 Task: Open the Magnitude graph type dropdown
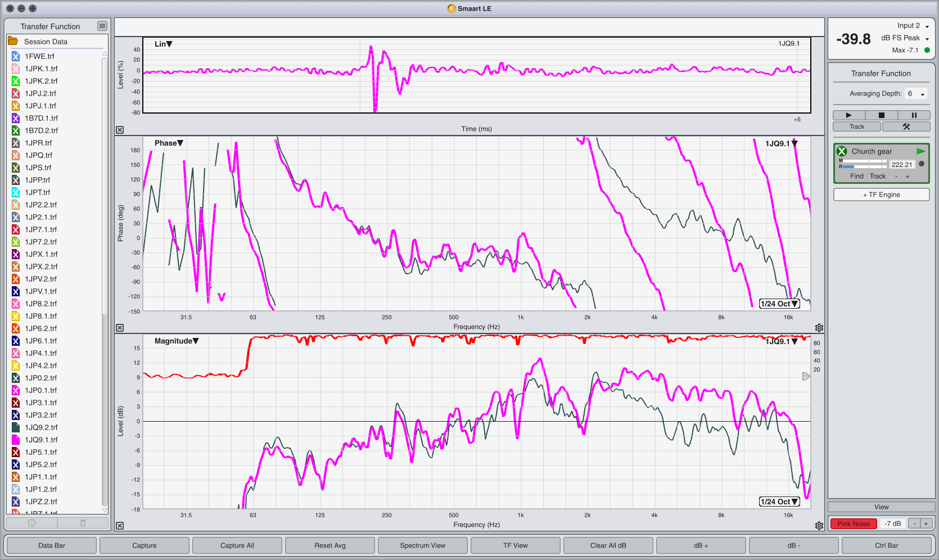(x=177, y=341)
